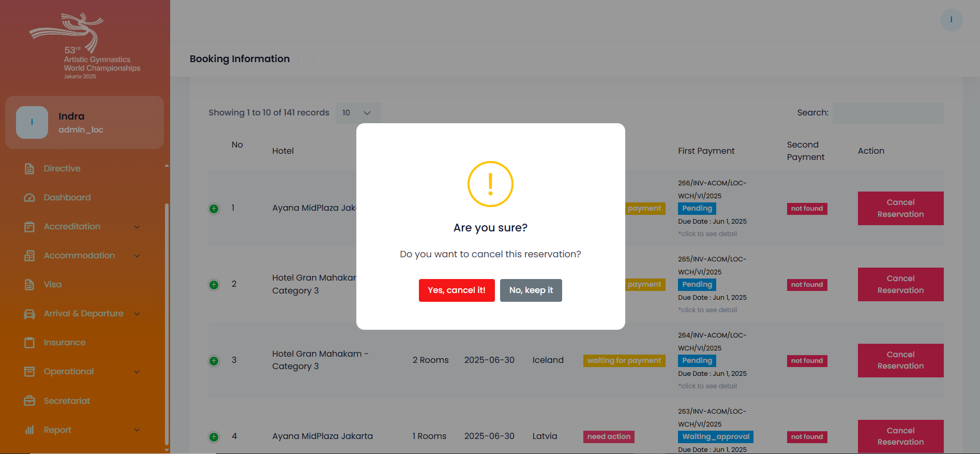Image resolution: width=980 pixels, height=454 pixels.
Task: Click Cancel Reservation for Iceland booking
Action: [x=900, y=360]
